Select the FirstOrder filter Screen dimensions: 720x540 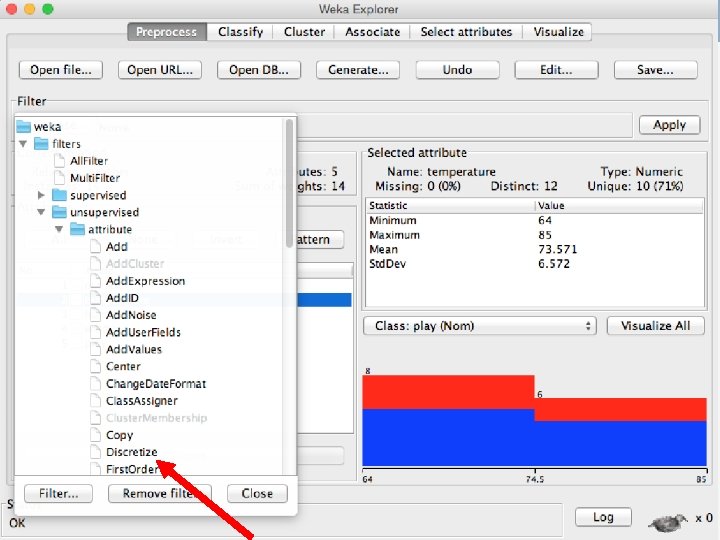(132, 469)
